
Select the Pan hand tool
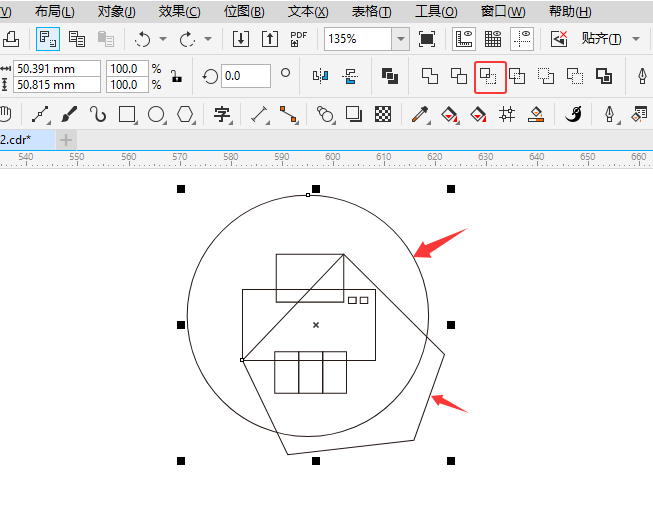point(6,114)
